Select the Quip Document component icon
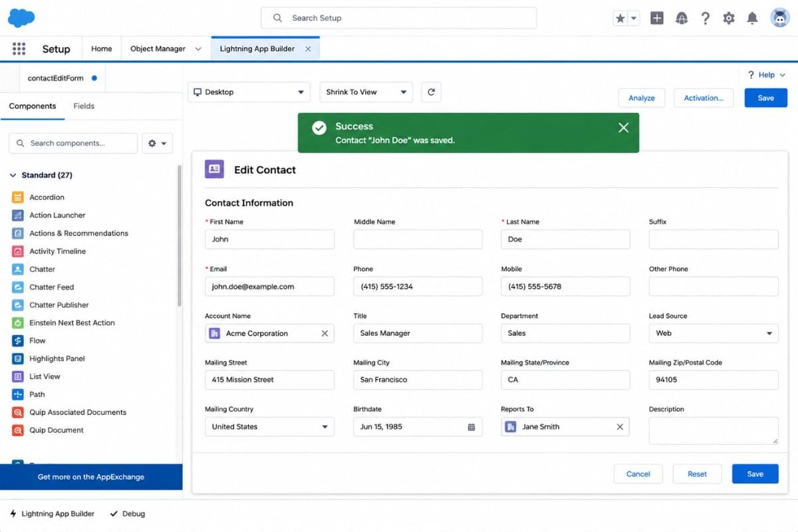 18,430
